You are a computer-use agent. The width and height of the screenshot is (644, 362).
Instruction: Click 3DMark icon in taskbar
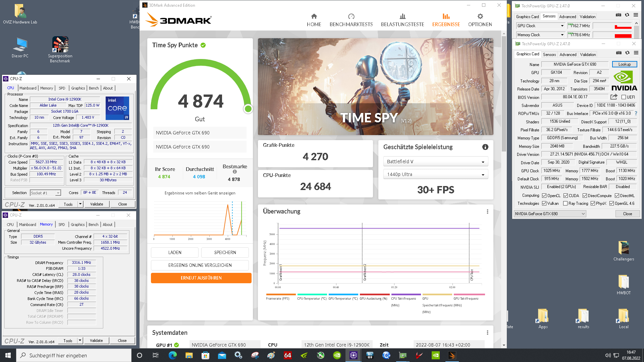click(452, 355)
